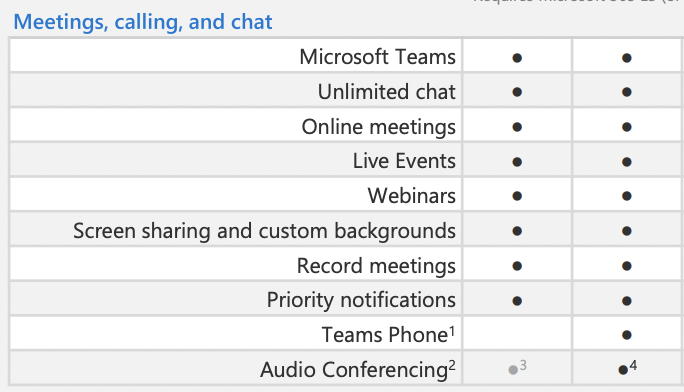Viewport: 684px width, 392px height.
Task: Click first-column bullet in Online meetings row
Action: (517, 127)
